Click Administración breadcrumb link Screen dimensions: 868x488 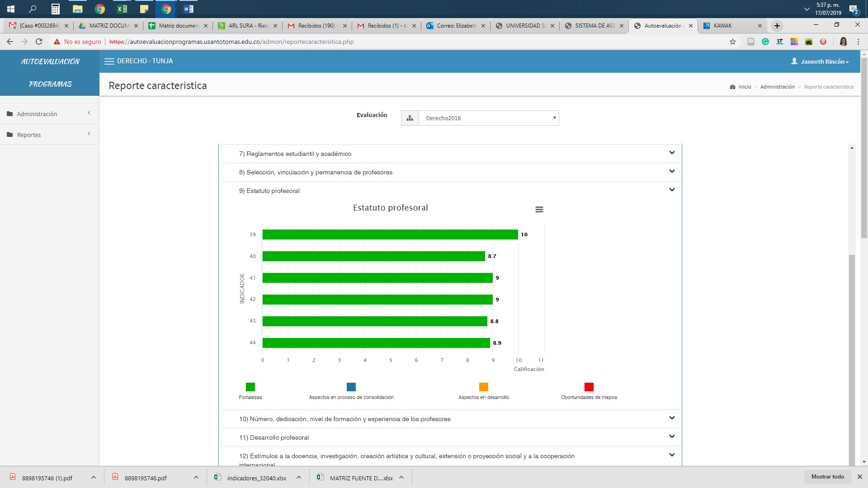pos(777,87)
